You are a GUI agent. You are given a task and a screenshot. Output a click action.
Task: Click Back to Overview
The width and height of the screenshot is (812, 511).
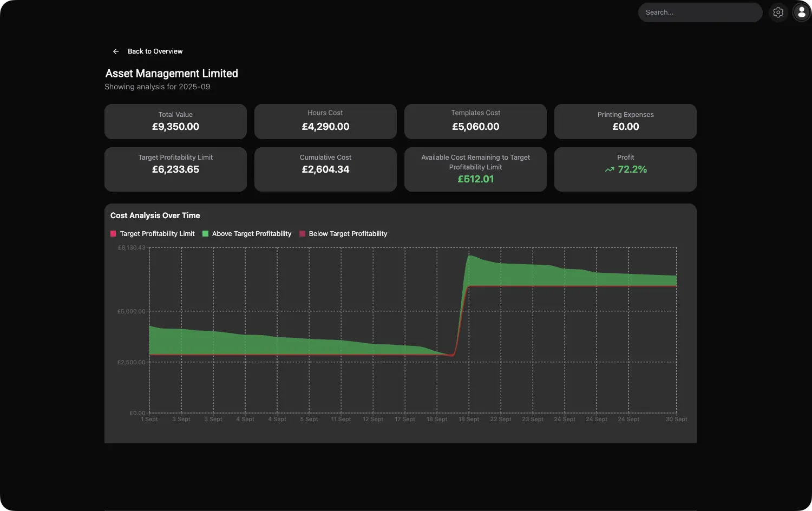(155, 51)
